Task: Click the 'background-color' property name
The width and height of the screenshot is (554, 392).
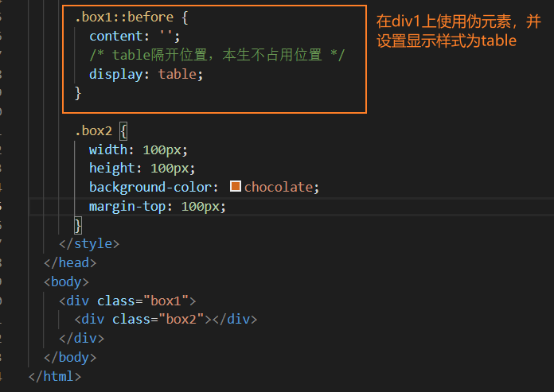Action: click(150, 188)
